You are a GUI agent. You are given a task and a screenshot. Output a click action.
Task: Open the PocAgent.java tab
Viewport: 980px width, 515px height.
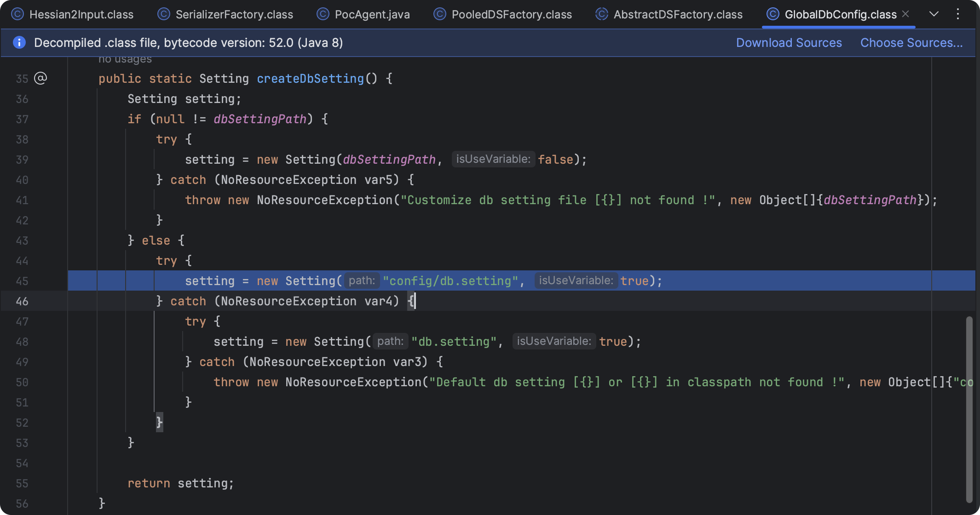click(363, 14)
